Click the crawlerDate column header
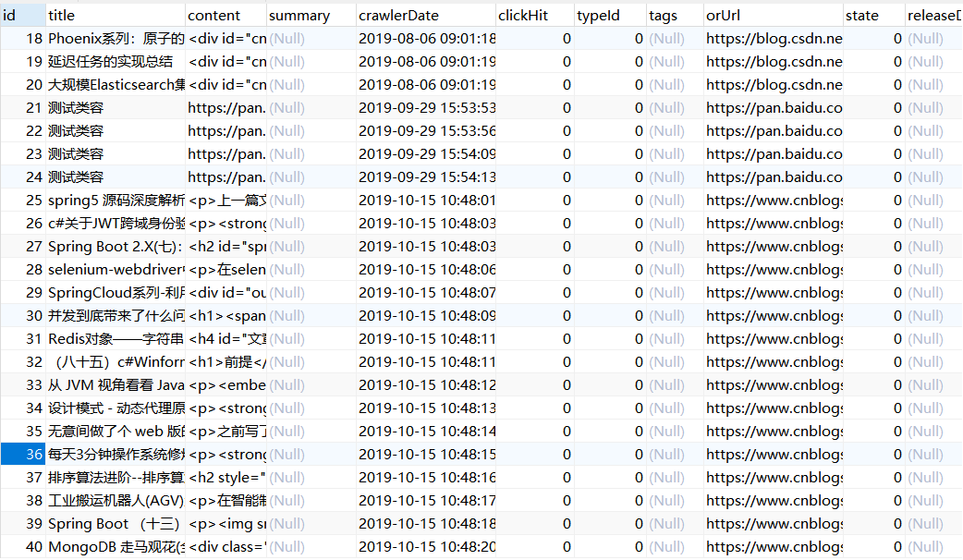The width and height of the screenshot is (963, 560). (426, 16)
